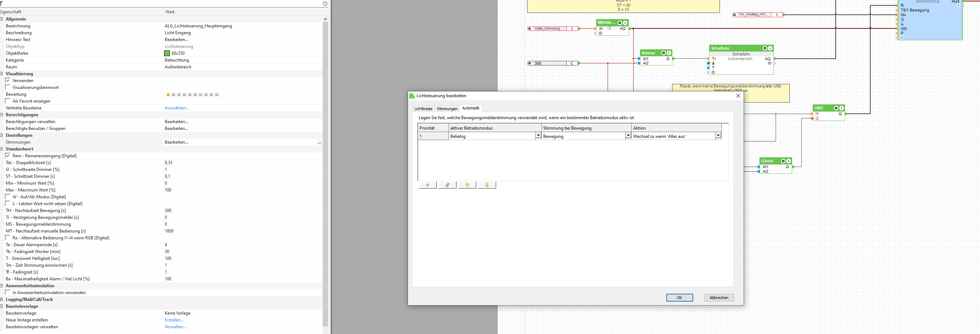Image resolution: width=980 pixels, height=334 pixels.
Task: Click the green Objektfarbe color swatch
Action: 167,53
